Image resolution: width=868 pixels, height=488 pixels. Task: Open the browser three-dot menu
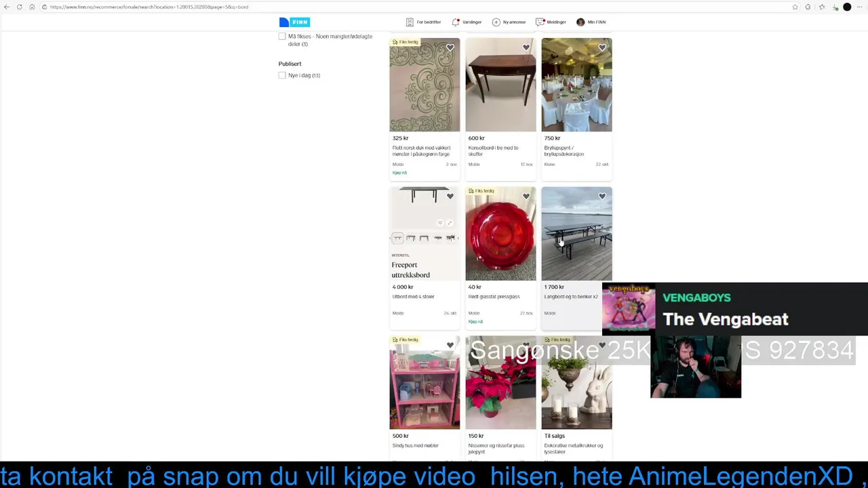click(860, 7)
